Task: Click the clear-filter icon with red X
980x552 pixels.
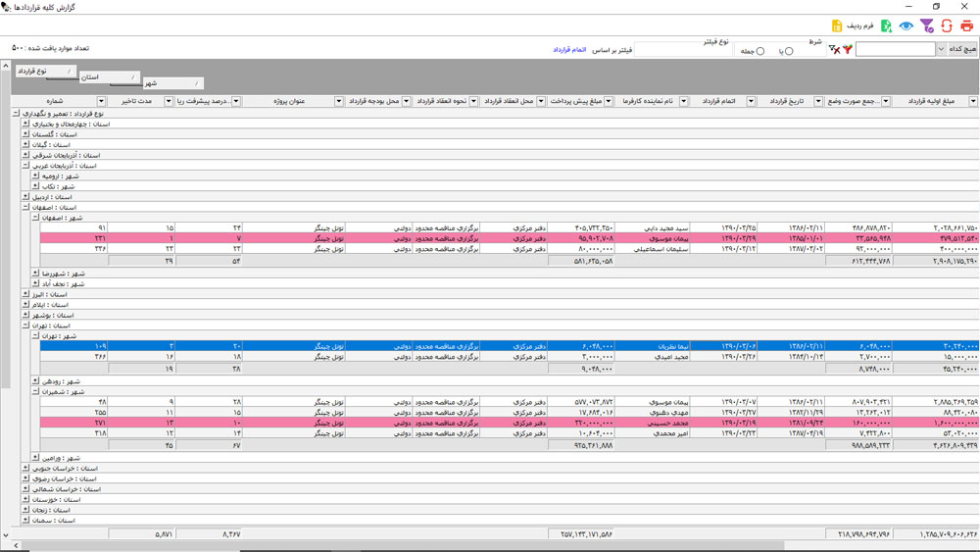Action: pyautogui.click(x=834, y=49)
